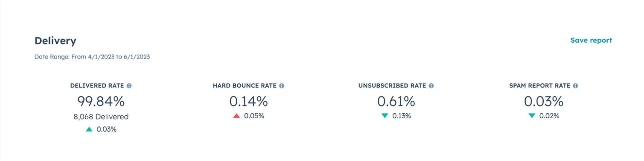Click the 8,068 Delivered count
The width and height of the screenshot is (644, 161).
(101, 117)
